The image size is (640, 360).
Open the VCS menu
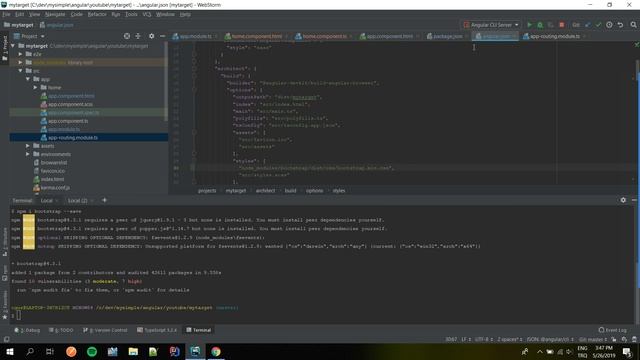point(147,14)
